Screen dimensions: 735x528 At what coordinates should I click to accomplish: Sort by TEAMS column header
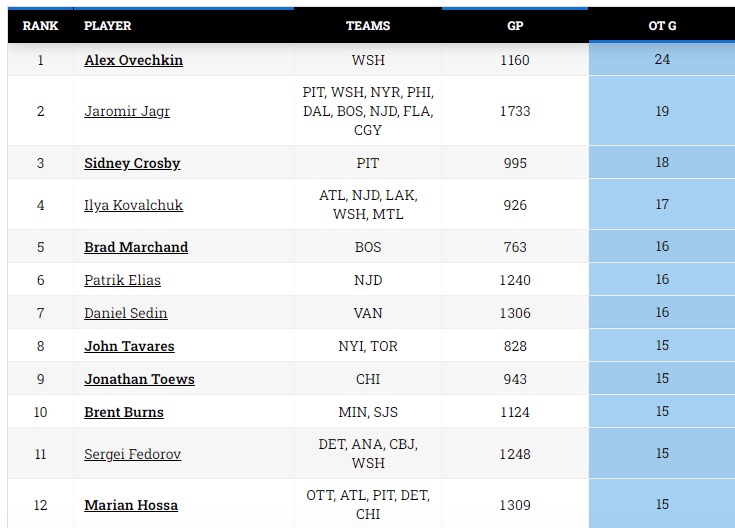[368, 26]
